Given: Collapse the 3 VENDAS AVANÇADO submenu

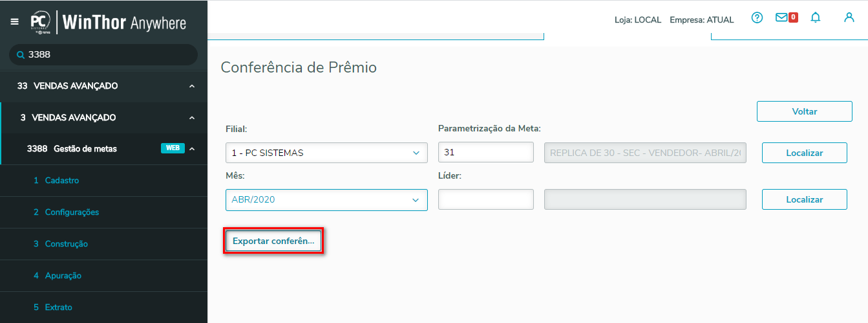Looking at the screenshot, I should point(192,118).
